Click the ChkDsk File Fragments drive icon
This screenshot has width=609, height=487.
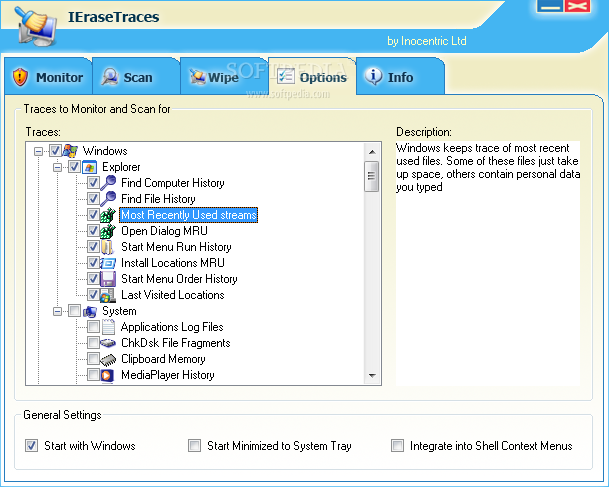point(108,343)
